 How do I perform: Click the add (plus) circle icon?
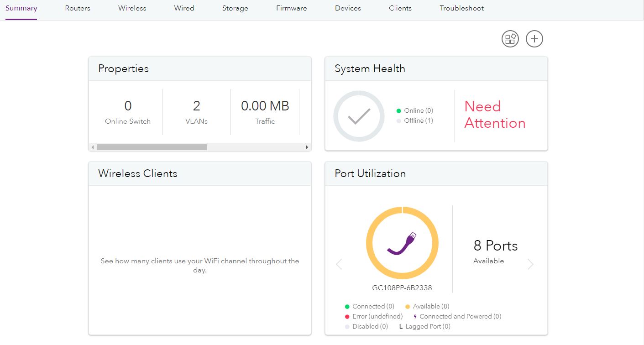point(534,39)
